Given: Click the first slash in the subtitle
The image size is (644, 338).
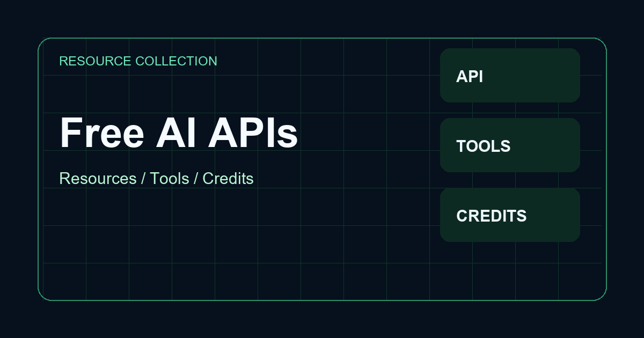Looking at the screenshot, I should (x=143, y=179).
